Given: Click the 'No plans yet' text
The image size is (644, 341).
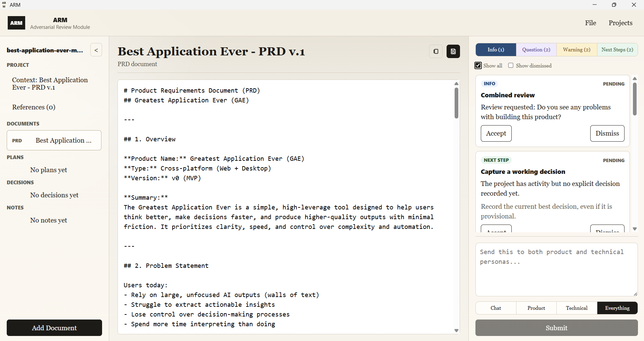Looking at the screenshot, I should point(49,170).
